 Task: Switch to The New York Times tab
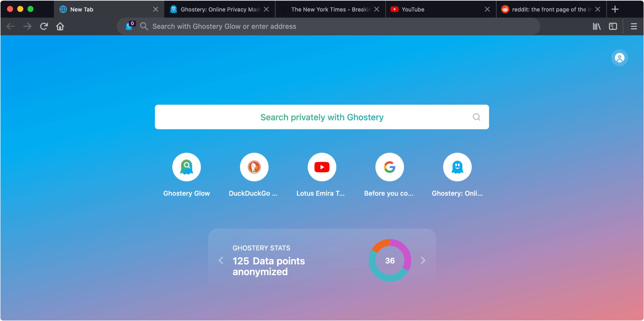(330, 9)
